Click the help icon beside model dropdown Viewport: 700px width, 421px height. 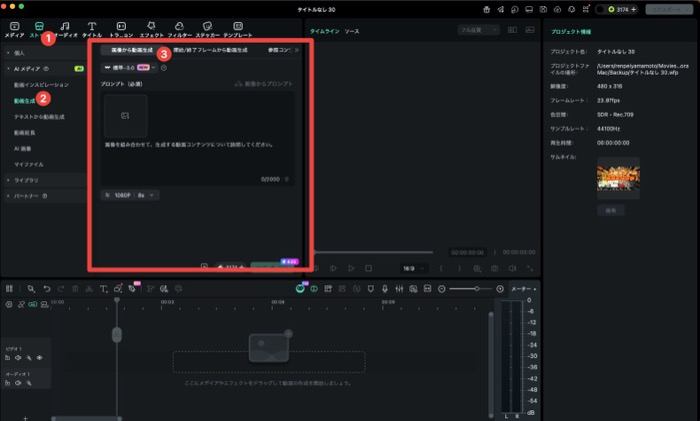pos(164,68)
